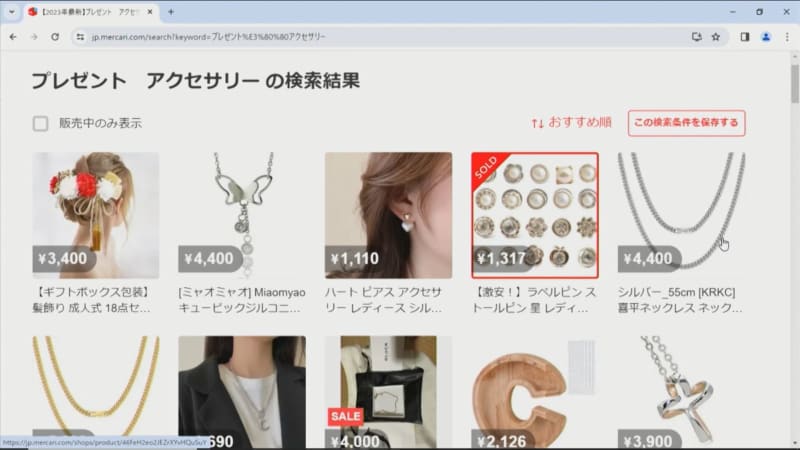Reload the Mercari search page
The image size is (800, 450).
click(x=55, y=37)
